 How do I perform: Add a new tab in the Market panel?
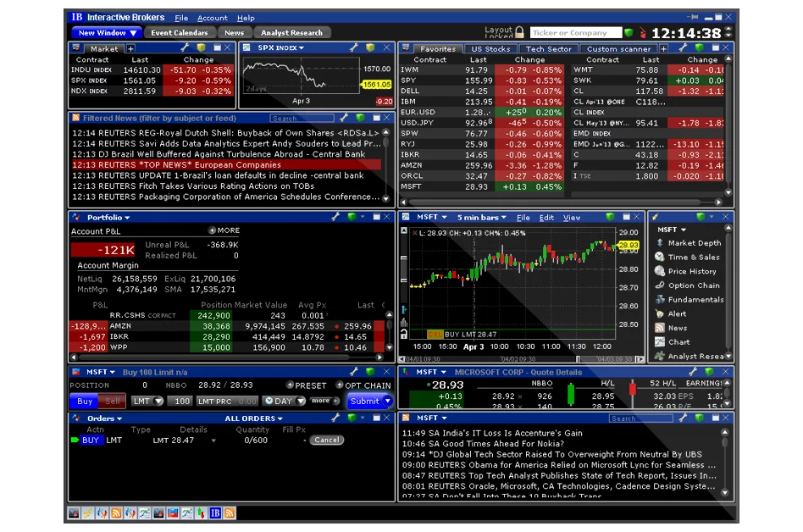(x=130, y=48)
